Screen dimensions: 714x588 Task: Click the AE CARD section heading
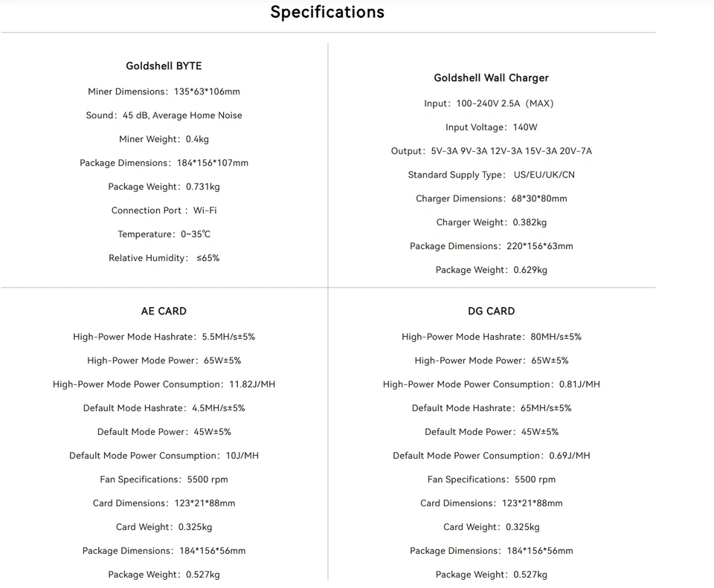(164, 311)
